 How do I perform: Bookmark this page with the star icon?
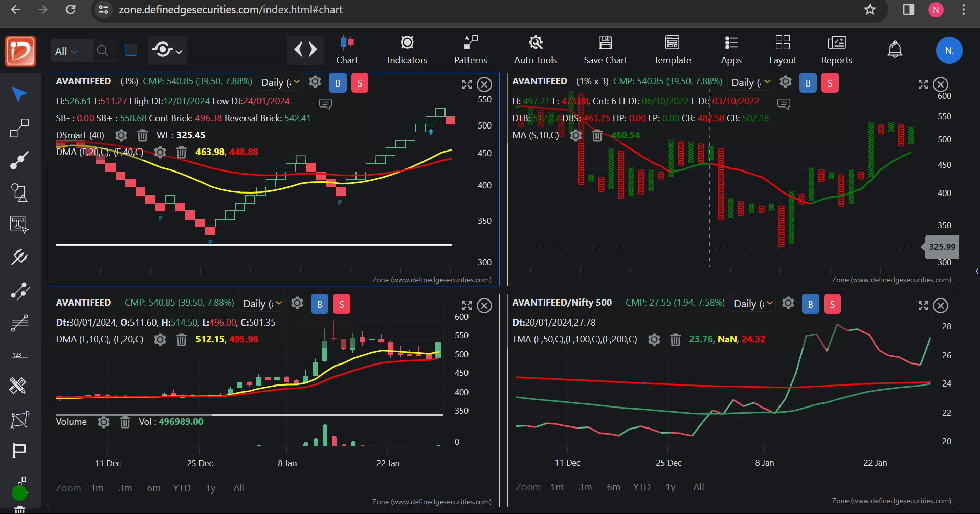pos(870,9)
